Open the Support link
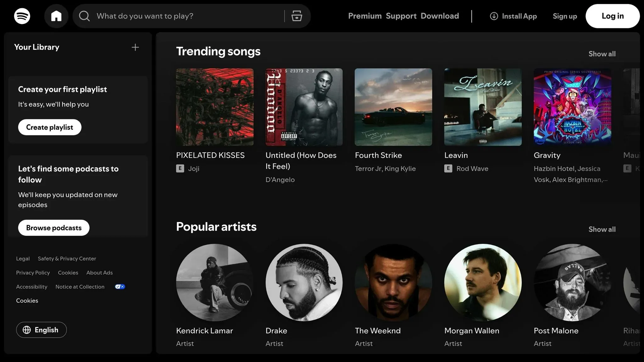 [x=401, y=16]
